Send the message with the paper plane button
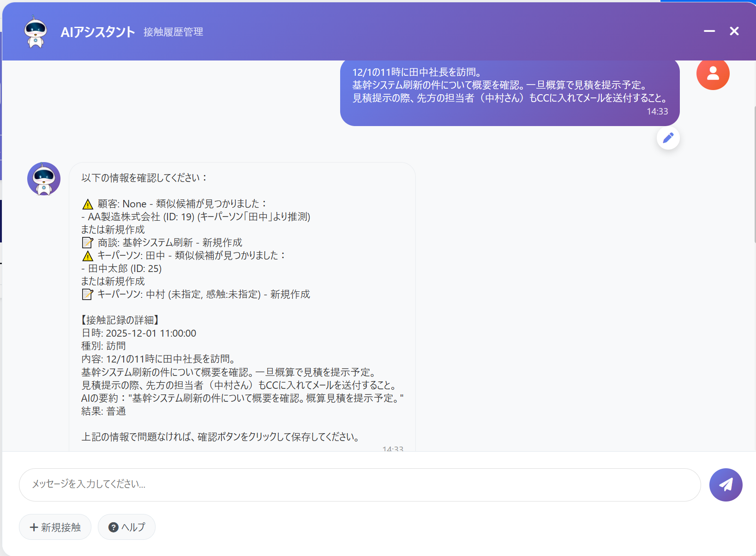756x556 pixels. pyautogui.click(x=726, y=485)
